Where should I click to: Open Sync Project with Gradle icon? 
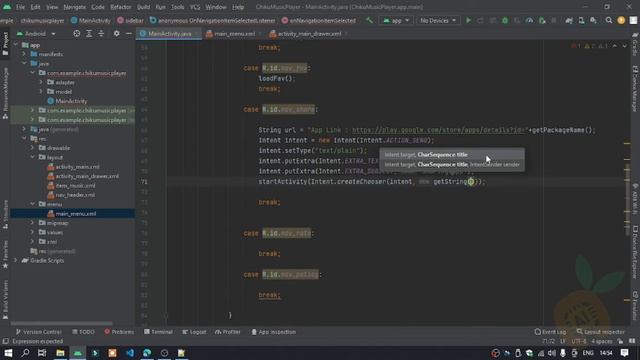point(569,20)
